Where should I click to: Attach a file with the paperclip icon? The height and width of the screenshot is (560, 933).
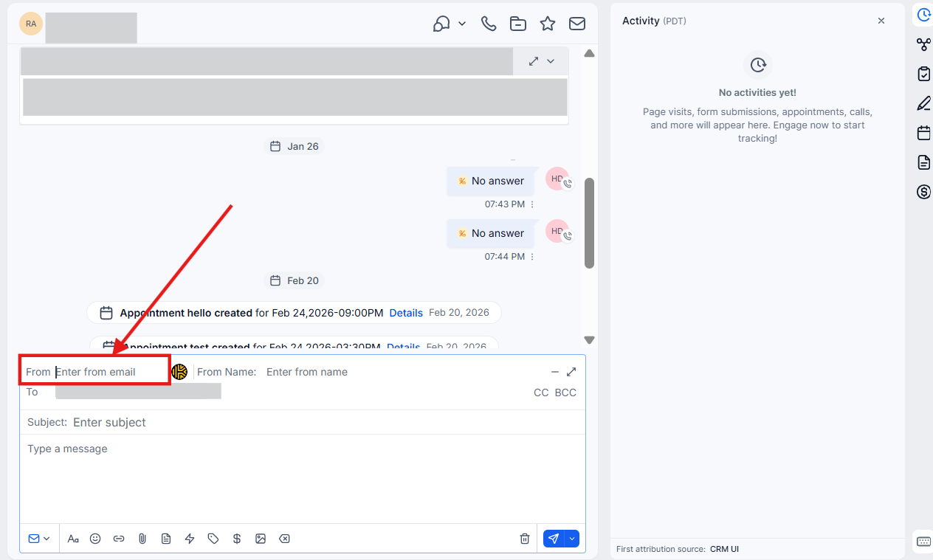(x=142, y=539)
